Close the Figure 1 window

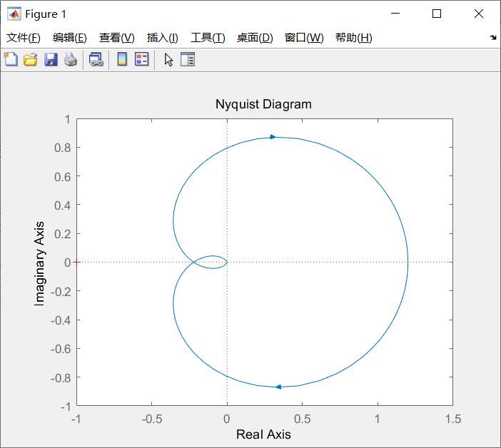tap(479, 14)
